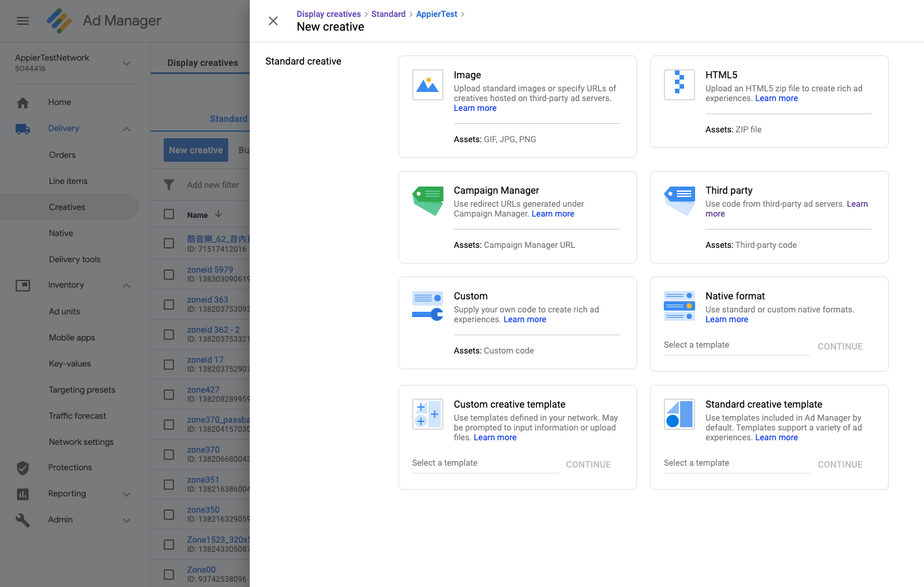Click the Reporting chart icon

23,494
